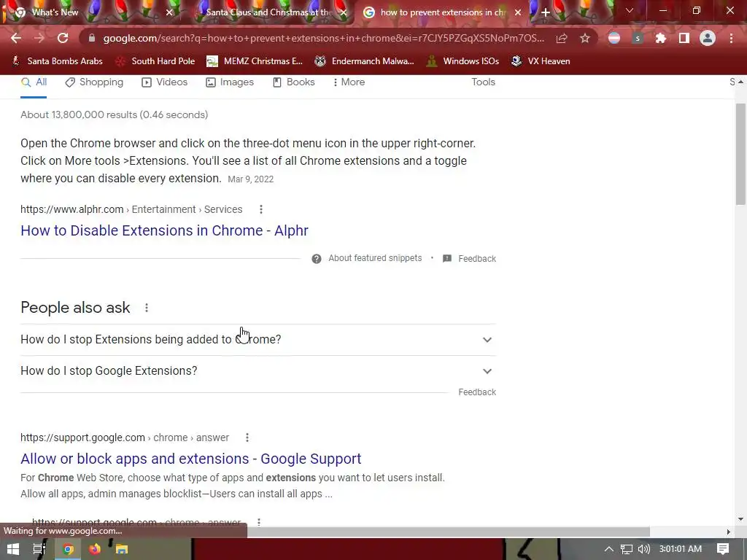The height and width of the screenshot is (560, 747).
Task: Select the how to prevent extensions tab
Action: point(442,12)
